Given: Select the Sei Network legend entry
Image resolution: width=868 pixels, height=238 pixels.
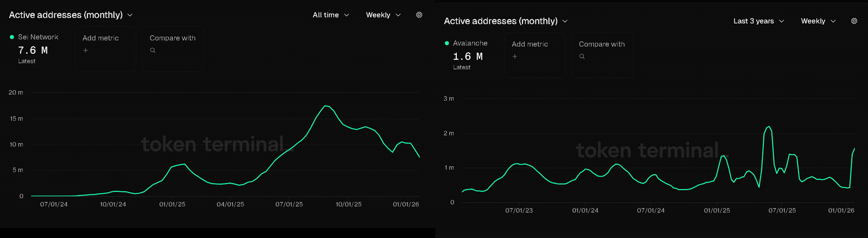Looking at the screenshot, I should (38, 37).
